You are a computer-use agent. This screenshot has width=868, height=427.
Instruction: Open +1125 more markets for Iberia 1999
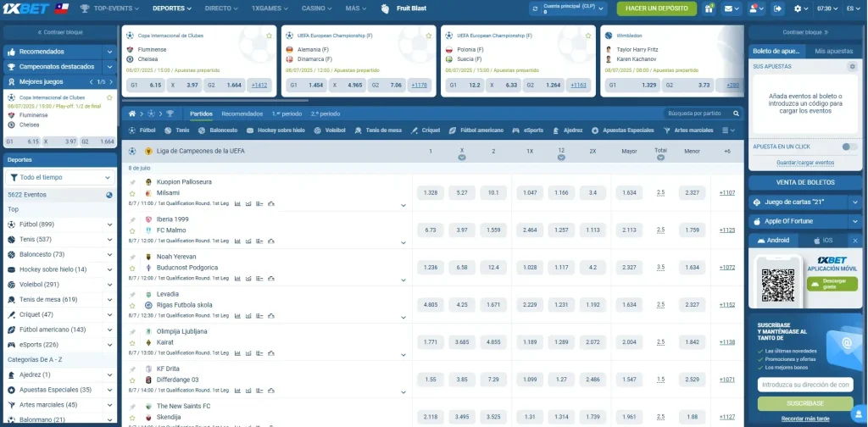[x=726, y=230]
